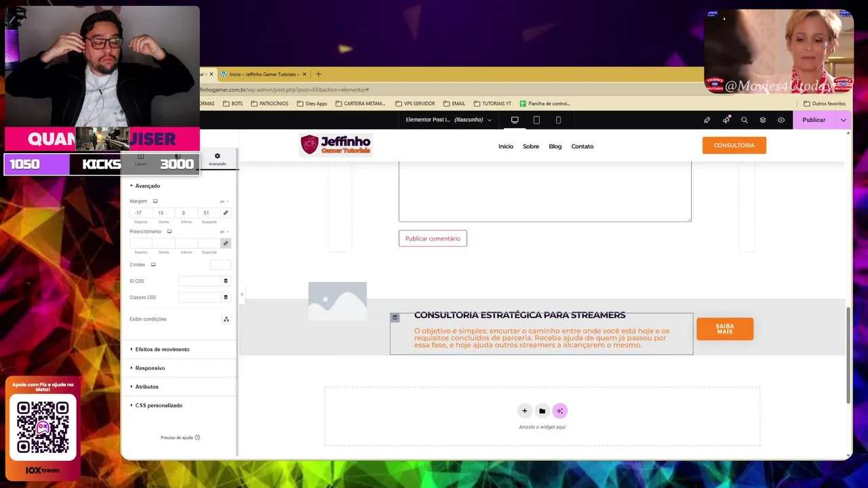Viewport: 868px width, 488px height.
Task: Switch to desktop responsive view
Action: [515, 120]
